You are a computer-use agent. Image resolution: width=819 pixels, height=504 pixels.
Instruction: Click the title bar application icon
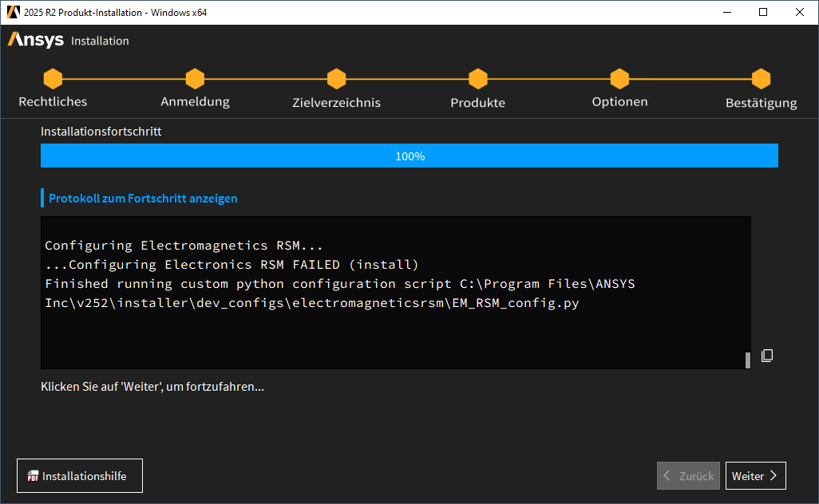coord(13,12)
